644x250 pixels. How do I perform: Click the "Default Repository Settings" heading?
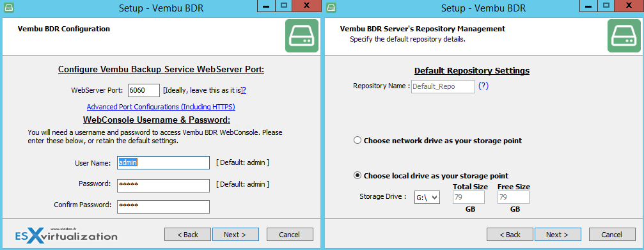click(x=472, y=70)
